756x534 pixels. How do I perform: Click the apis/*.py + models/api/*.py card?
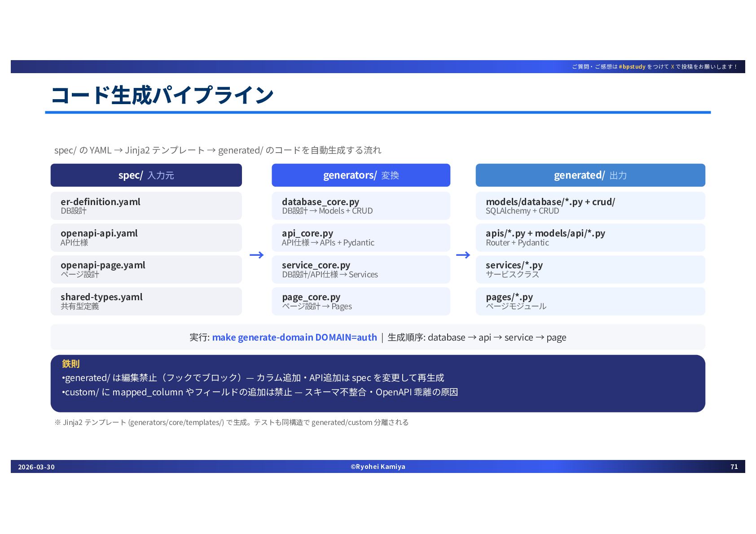click(x=590, y=238)
